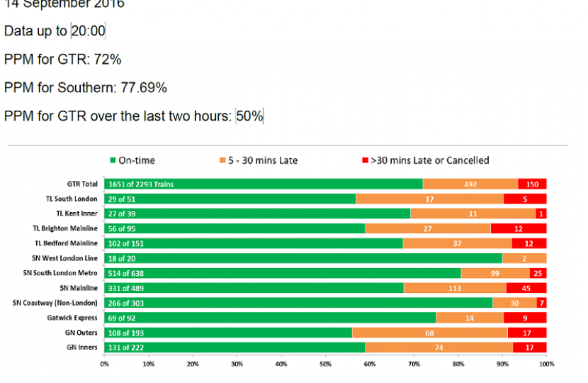Select the Gatwick Express row label
The height and width of the screenshot is (383, 588).
[x=74, y=318]
